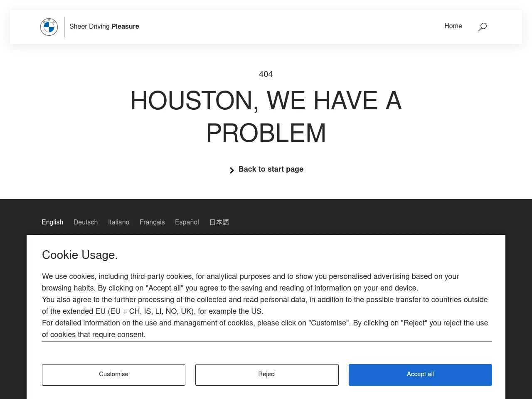Click the Cookie Usage heading
The image size is (532, 399).
pyautogui.click(x=80, y=255)
